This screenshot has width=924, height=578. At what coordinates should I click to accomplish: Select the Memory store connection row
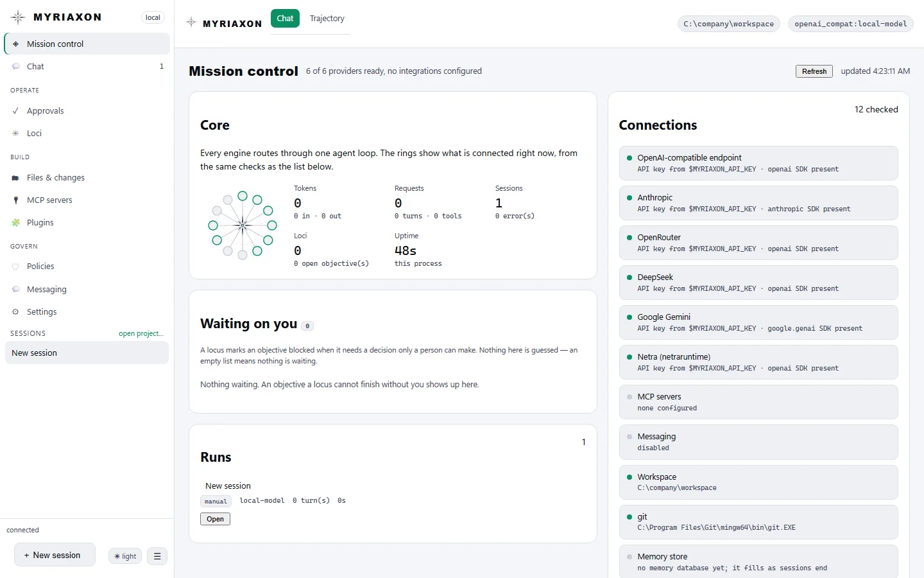[x=758, y=561]
